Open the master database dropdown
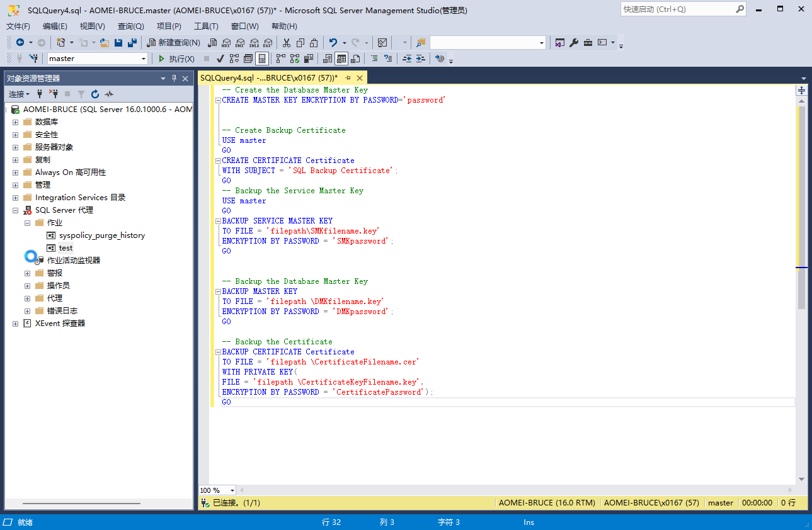The image size is (812, 530). pos(144,59)
